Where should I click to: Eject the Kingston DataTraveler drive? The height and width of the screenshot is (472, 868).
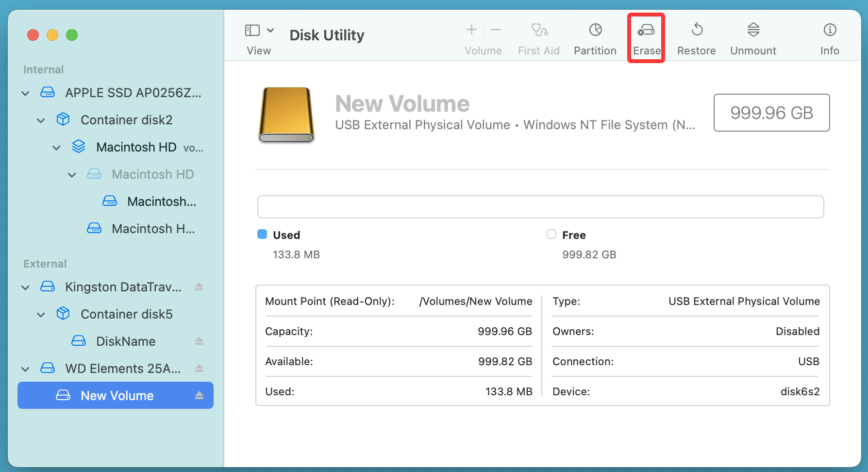199,287
